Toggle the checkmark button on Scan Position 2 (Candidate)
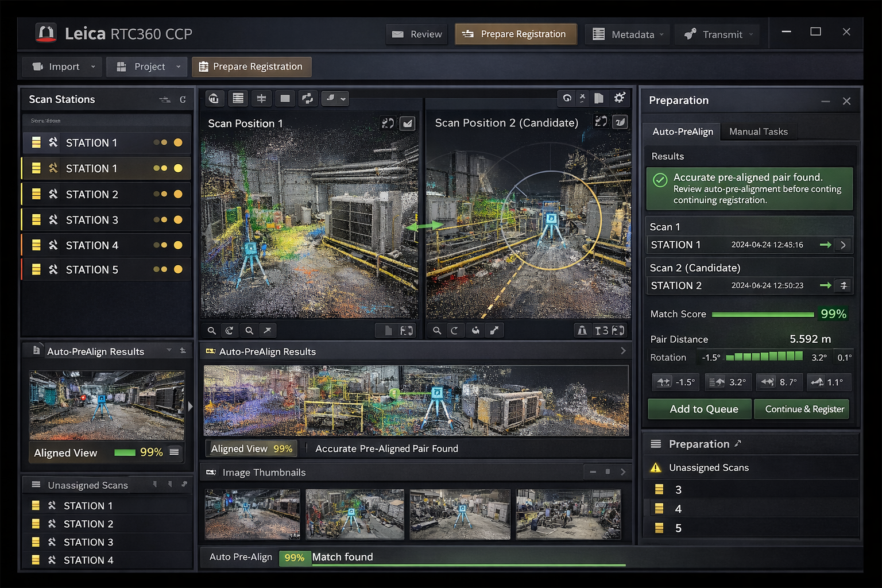Viewport: 882px width, 588px height. coord(620,122)
